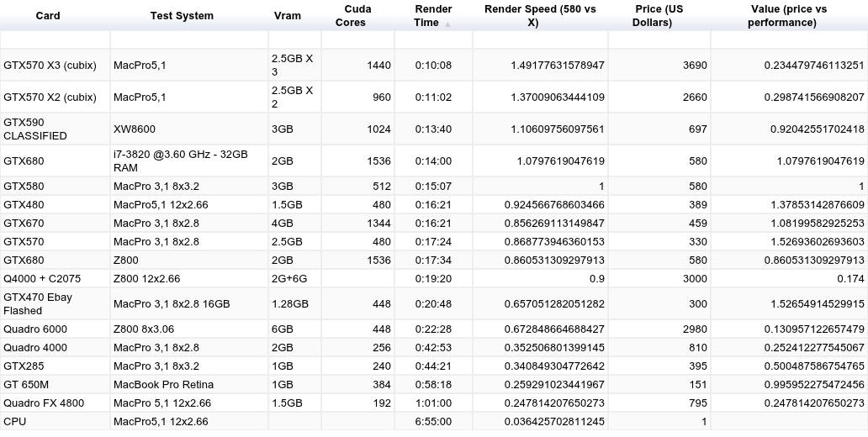The image size is (868, 437).
Task: Click the GTX590 CLASSIFIED card cell
Action: pos(56,129)
